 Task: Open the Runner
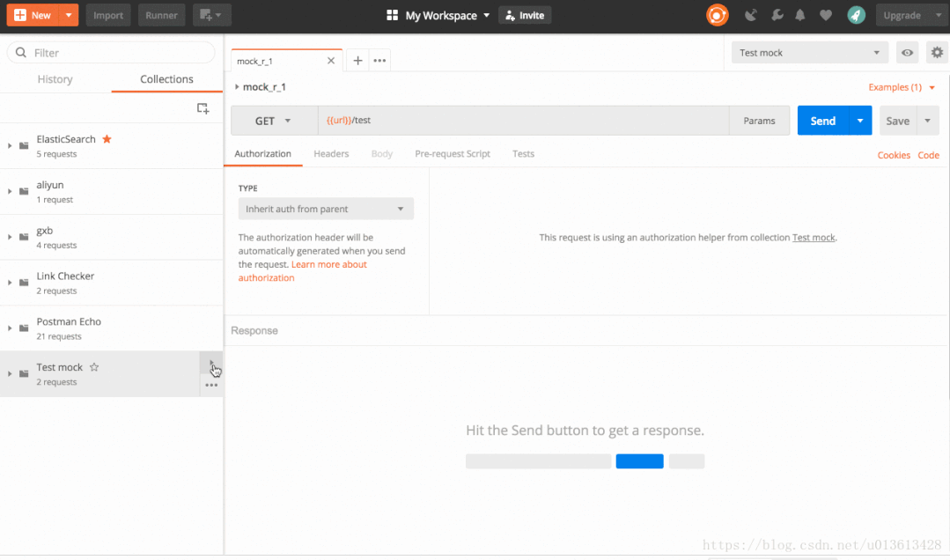pyautogui.click(x=161, y=15)
